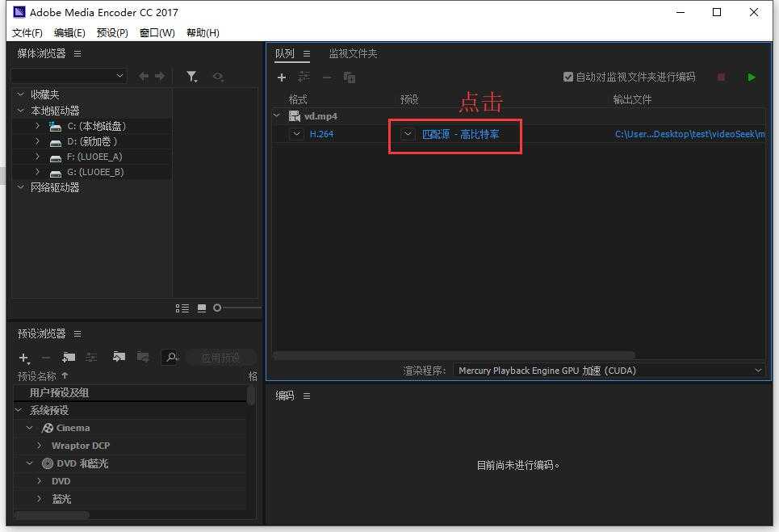Screen dimensions: 779x532
Task: Expand the F: (LUOEE_A) drive
Action: point(37,157)
